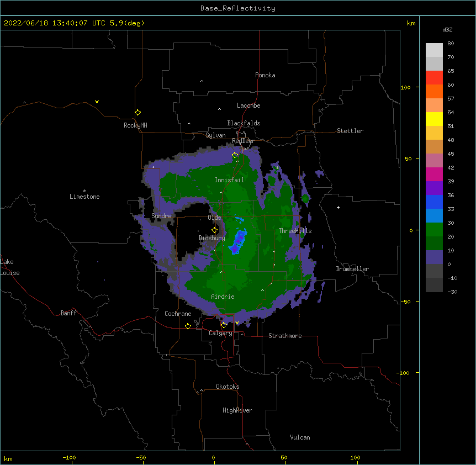The image size is (476, 465).
Task: Click the RockyMH map label
Action: (135, 125)
